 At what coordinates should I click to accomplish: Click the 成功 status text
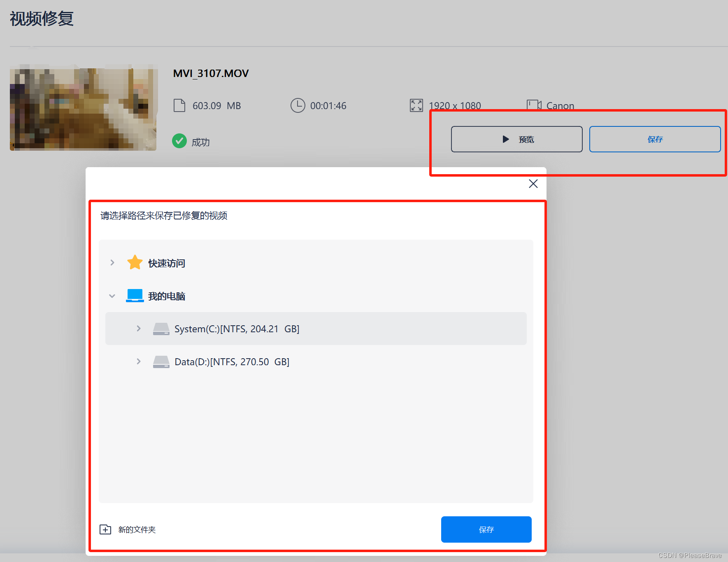(200, 142)
